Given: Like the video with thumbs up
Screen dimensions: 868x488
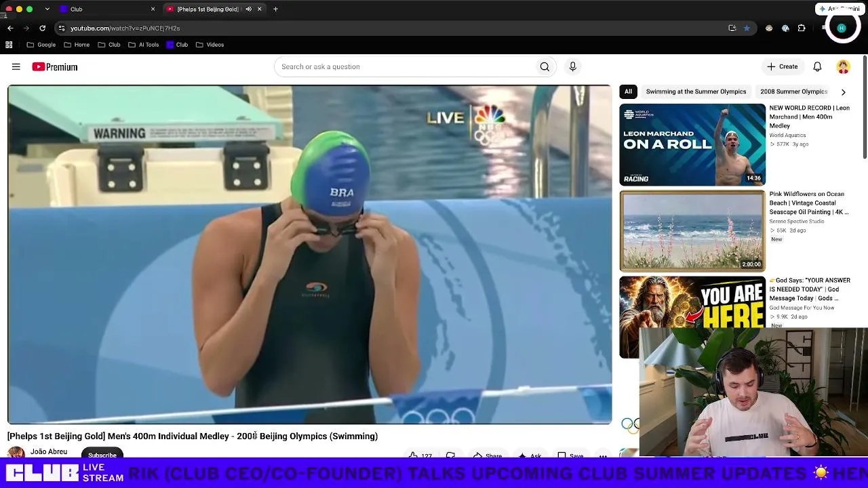Looking at the screenshot, I should tap(414, 455).
